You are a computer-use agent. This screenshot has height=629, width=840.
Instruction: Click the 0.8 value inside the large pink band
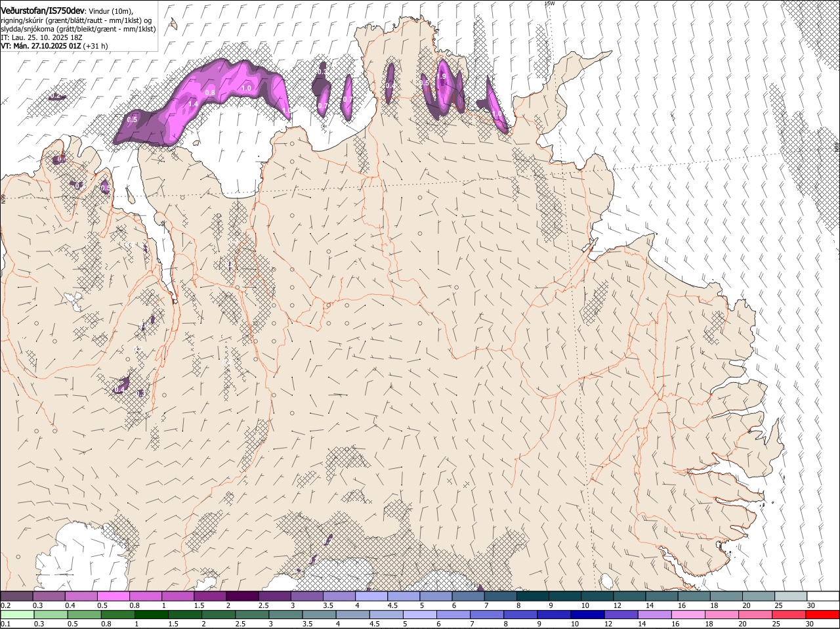point(210,93)
